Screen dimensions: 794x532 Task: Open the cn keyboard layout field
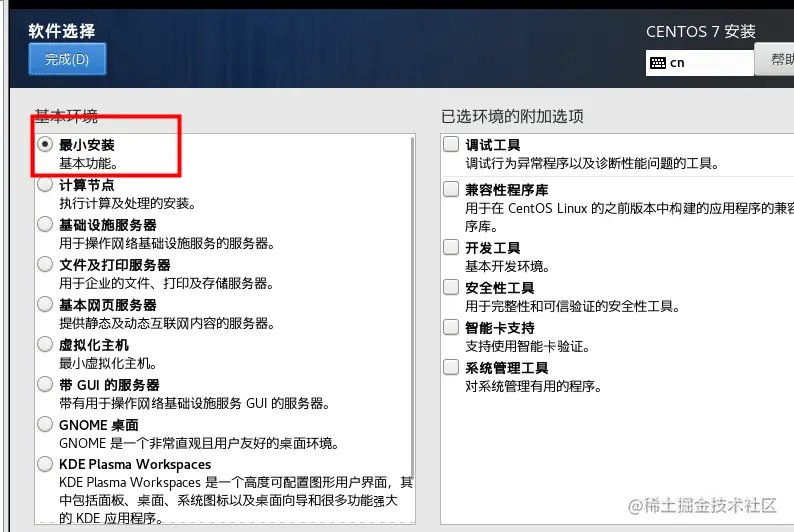click(x=700, y=63)
